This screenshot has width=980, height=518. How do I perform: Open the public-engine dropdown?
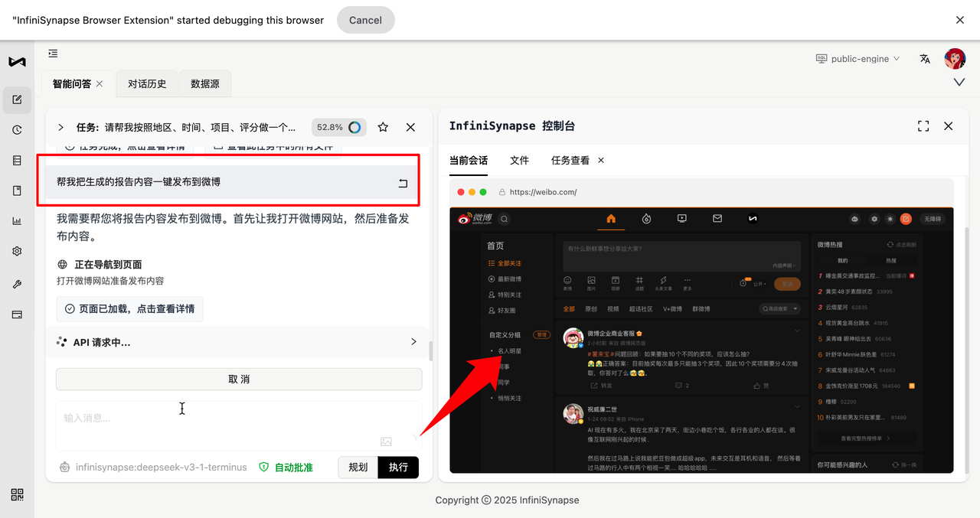tap(857, 59)
